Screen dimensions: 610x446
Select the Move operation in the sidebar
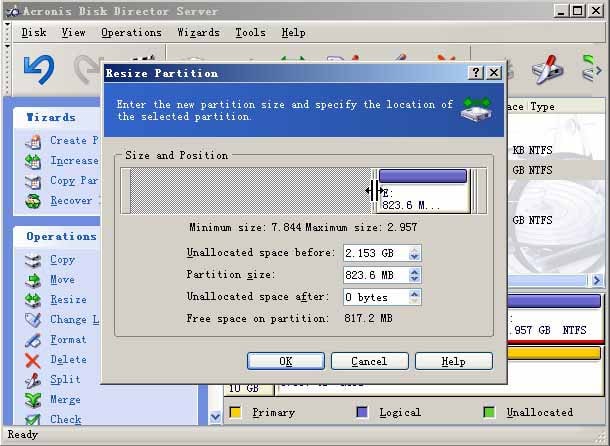click(x=62, y=280)
